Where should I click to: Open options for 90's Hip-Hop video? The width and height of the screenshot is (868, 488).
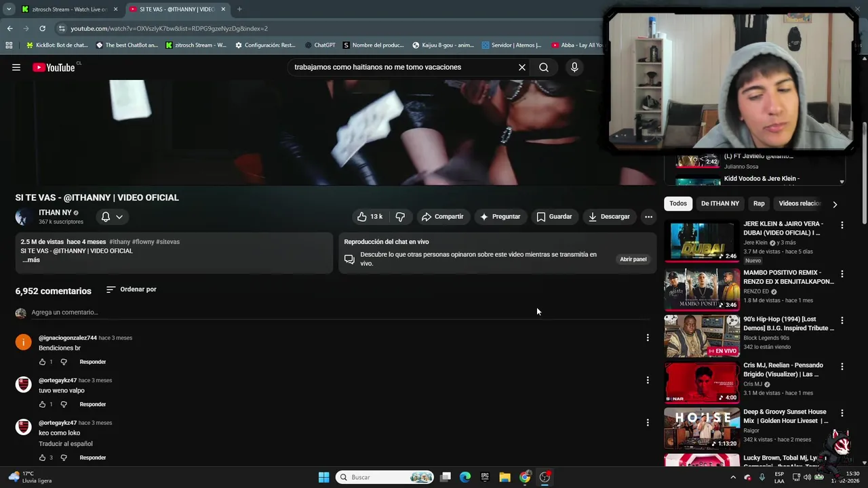[x=842, y=321]
